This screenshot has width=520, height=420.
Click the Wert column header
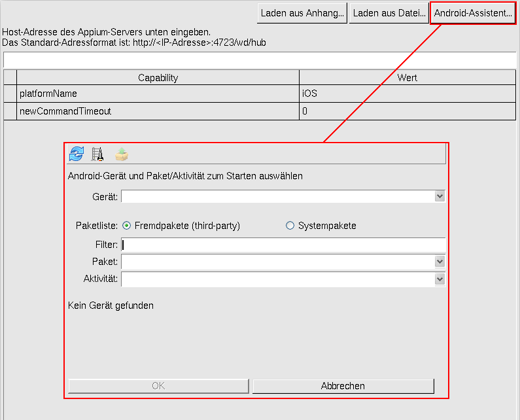pos(407,78)
